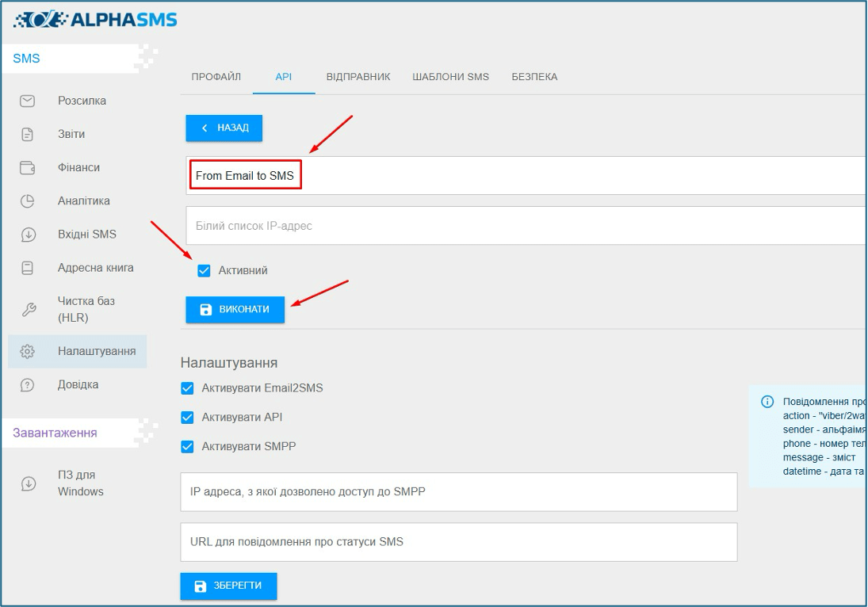The image size is (868, 607).
Task: Switch to the БЕЗПЕКА tab
Action: [535, 77]
